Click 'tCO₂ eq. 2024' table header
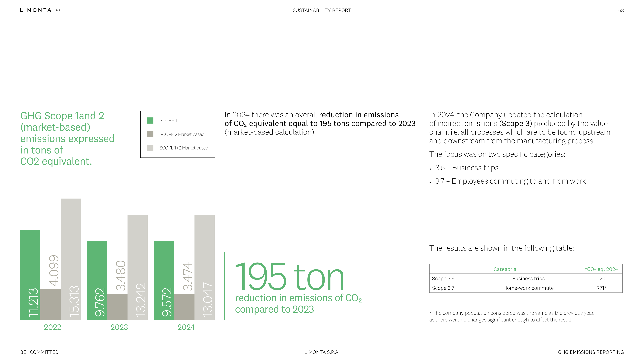 coord(601,269)
